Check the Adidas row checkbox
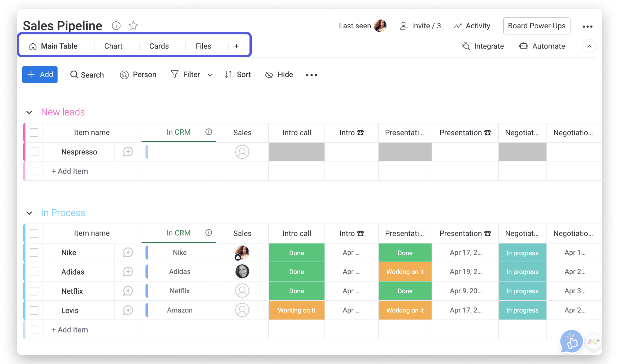Image resolution: width=619 pixels, height=364 pixels. click(34, 272)
